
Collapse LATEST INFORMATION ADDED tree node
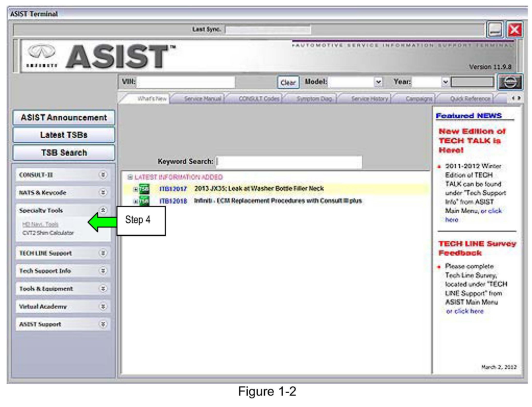[130, 177]
